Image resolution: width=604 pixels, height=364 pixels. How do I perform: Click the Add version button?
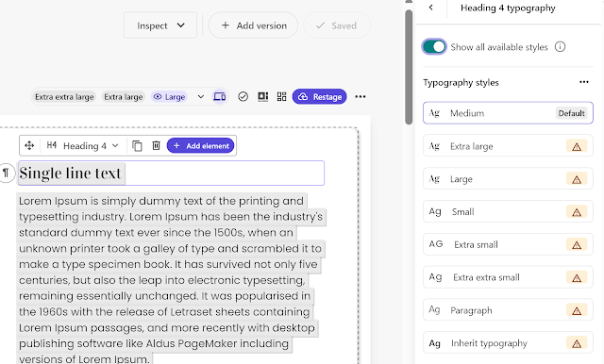pos(253,25)
